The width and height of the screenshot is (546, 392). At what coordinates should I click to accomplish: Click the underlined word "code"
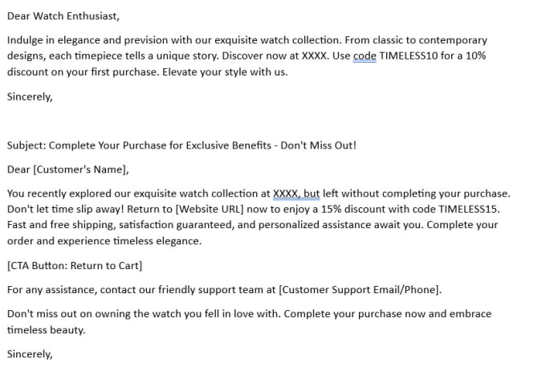coord(365,55)
